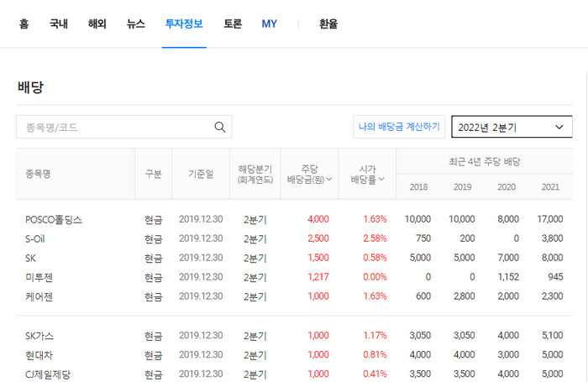Open the 토론 tab
The width and height of the screenshot is (588, 382).
pos(233,24)
